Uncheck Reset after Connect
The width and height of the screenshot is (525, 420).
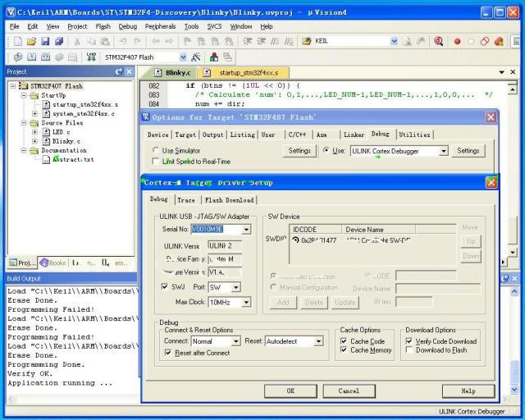tap(169, 353)
